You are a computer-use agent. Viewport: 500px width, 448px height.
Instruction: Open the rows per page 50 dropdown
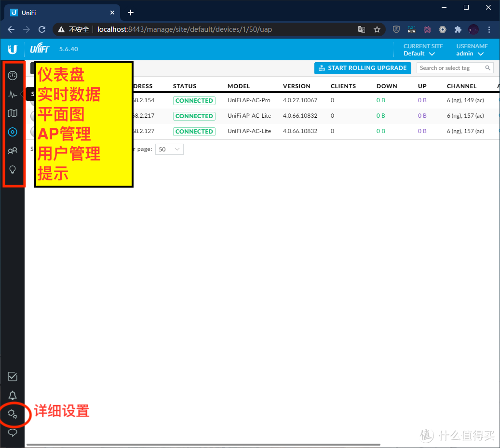[169, 149]
